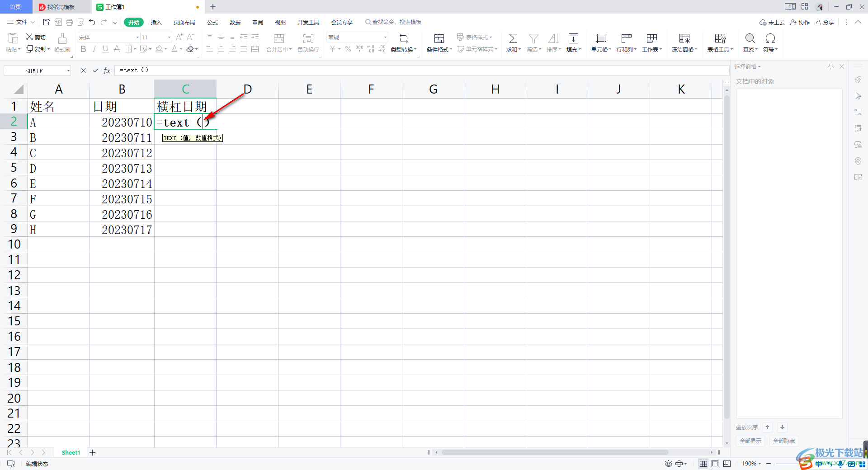Toggle Wrap Text (自动换行)
Viewport: 868px width, 470px height.
tap(308, 43)
